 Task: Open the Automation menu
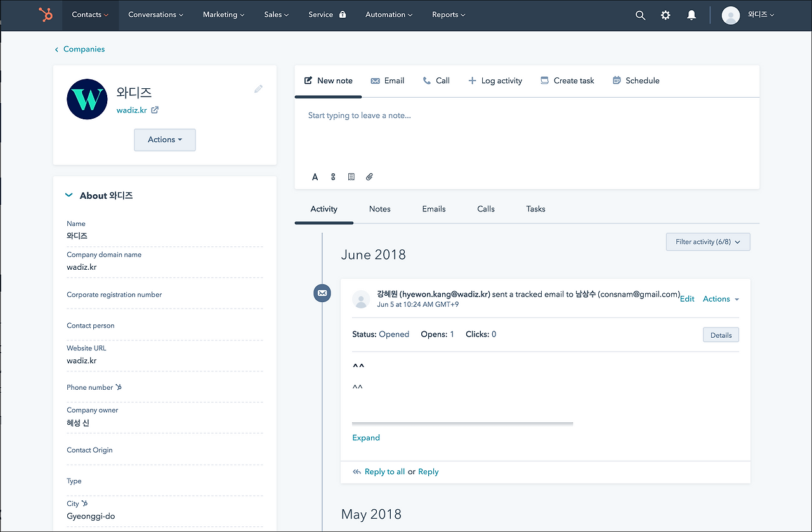coord(389,15)
